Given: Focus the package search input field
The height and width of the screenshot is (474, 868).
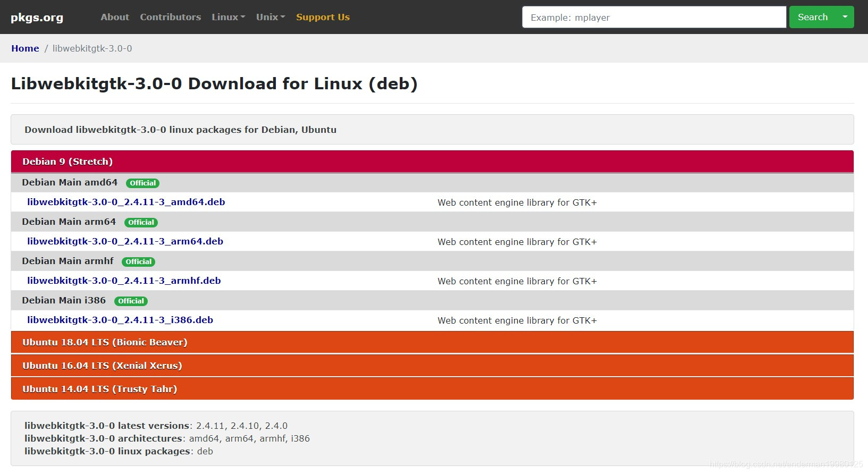Looking at the screenshot, I should (x=654, y=17).
